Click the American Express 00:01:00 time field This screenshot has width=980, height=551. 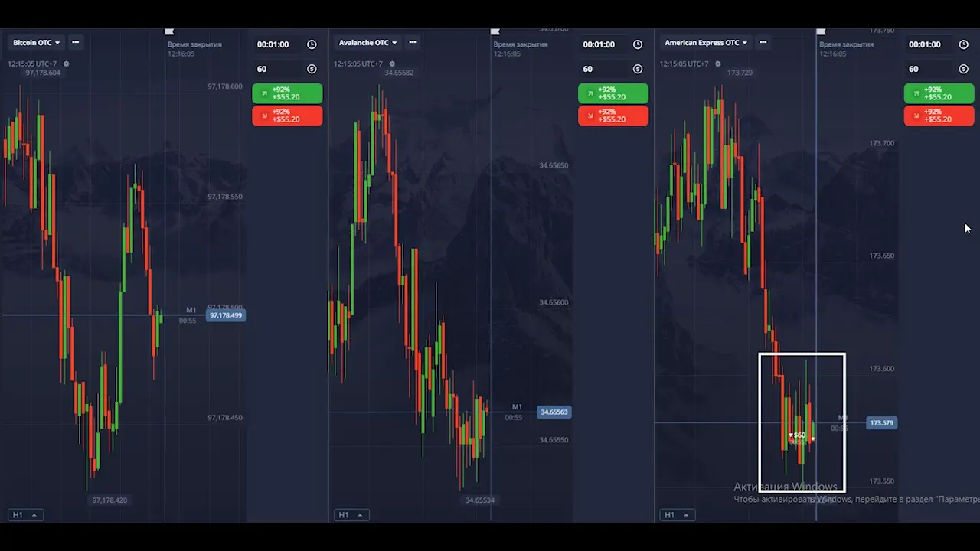pos(928,44)
